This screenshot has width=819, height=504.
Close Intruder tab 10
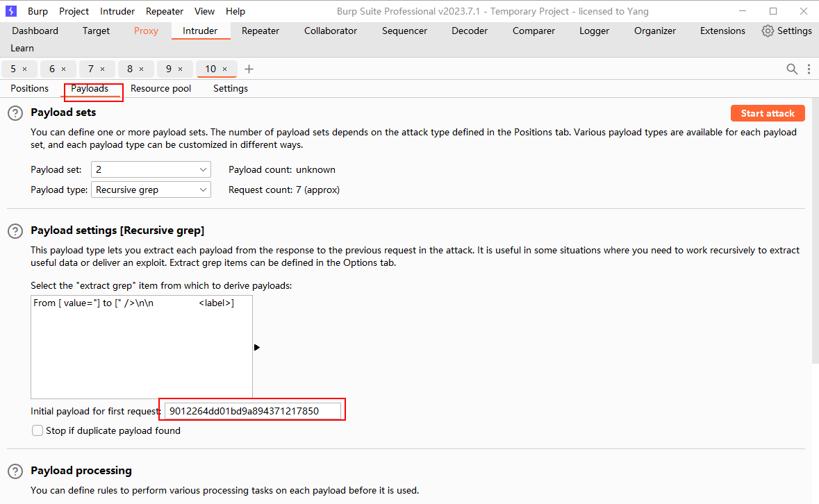click(x=224, y=69)
